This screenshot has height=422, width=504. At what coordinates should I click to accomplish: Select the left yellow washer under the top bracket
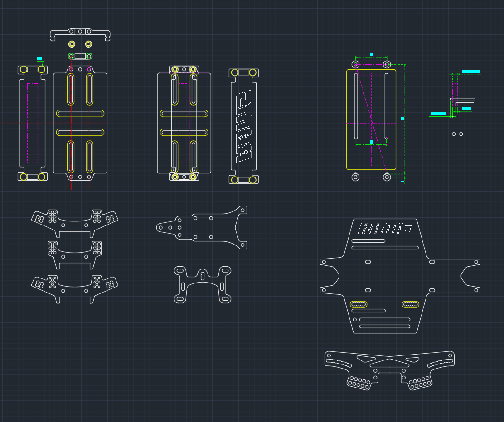click(x=72, y=44)
